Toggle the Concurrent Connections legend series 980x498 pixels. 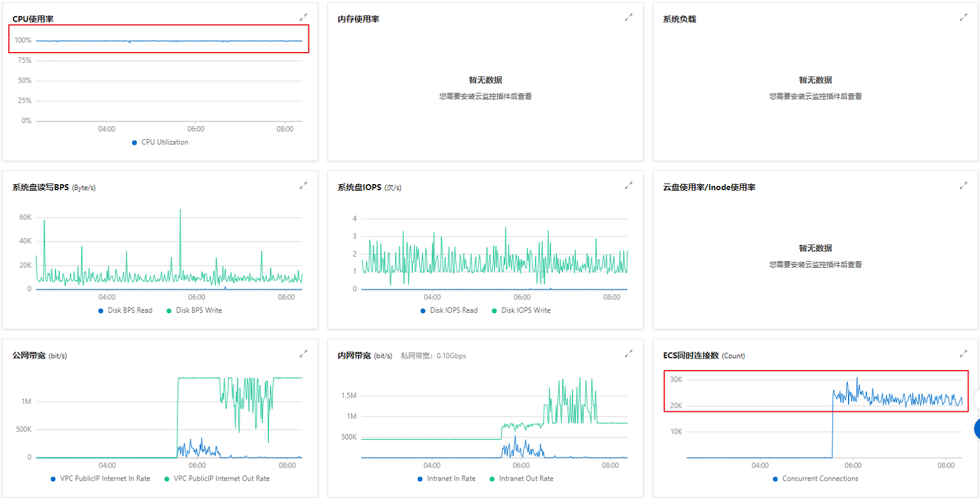[x=816, y=478]
